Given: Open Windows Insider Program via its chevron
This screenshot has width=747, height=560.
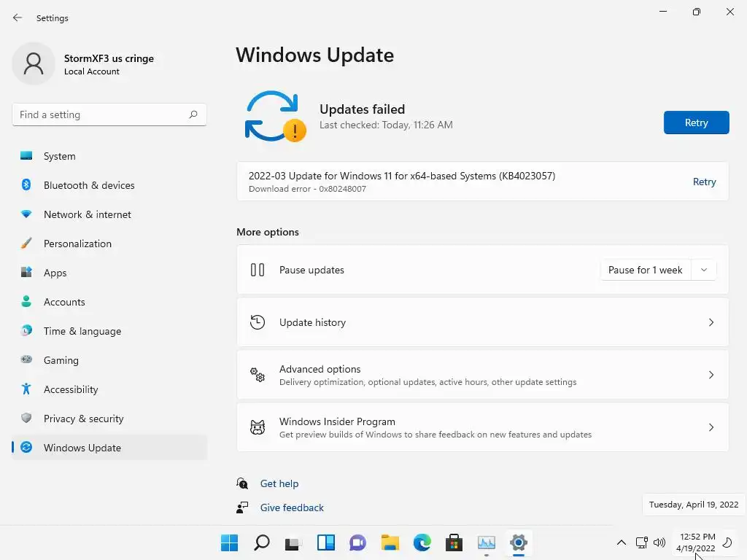Looking at the screenshot, I should 711,427.
